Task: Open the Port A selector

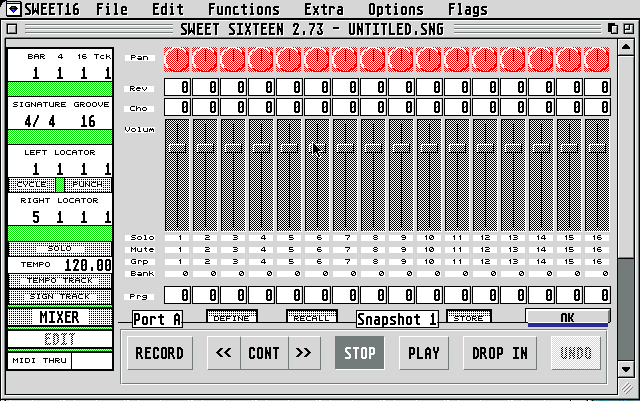Action: point(157,320)
